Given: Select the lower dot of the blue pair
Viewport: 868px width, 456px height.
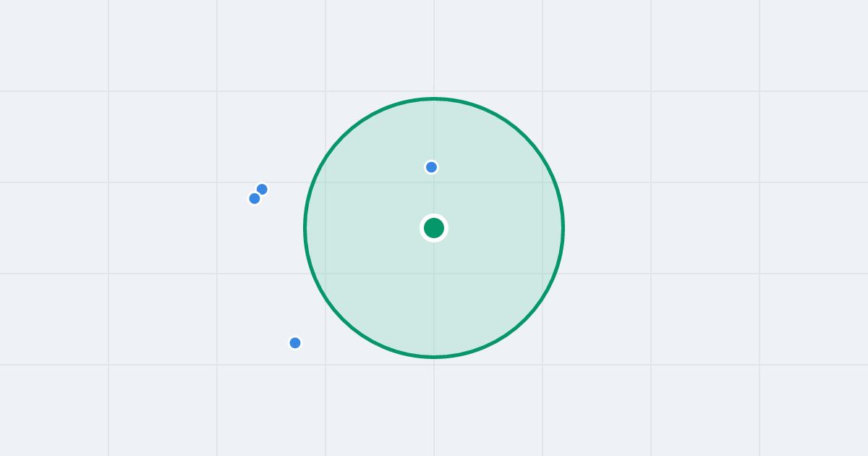Looking at the screenshot, I should click(255, 198).
